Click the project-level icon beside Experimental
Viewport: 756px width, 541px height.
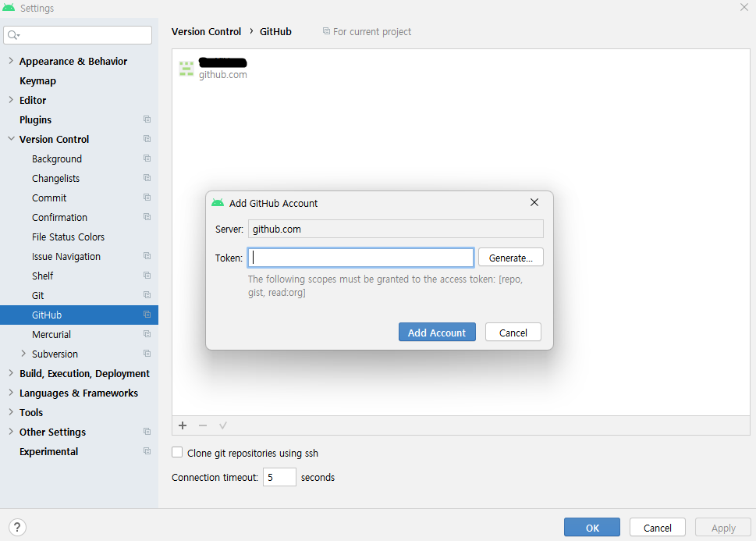(x=147, y=450)
